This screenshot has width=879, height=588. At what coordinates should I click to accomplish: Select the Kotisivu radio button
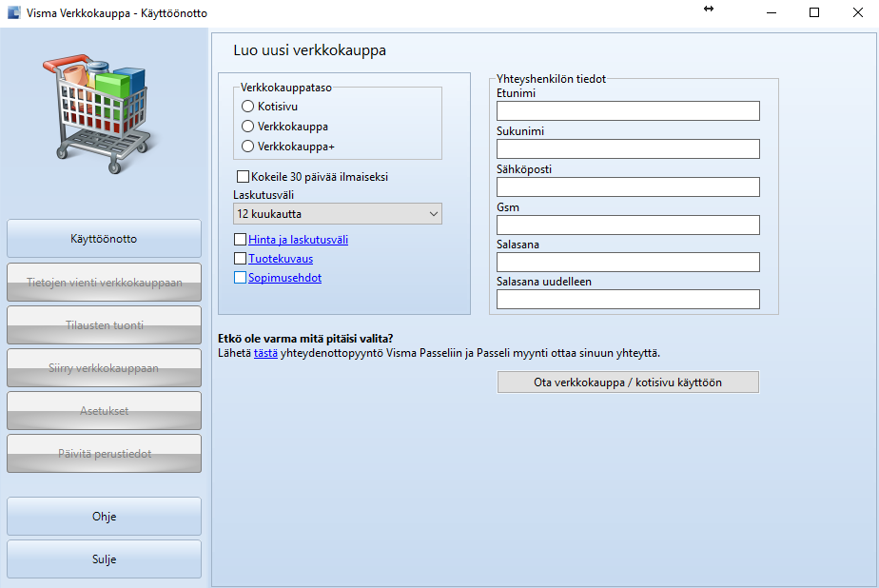pyautogui.click(x=247, y=106)
